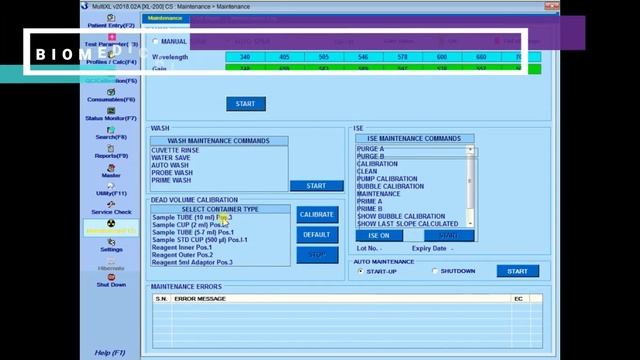Select Reagent 5ml Adaptor Pos.3
The image size is (640, 360).
[192, 262]
